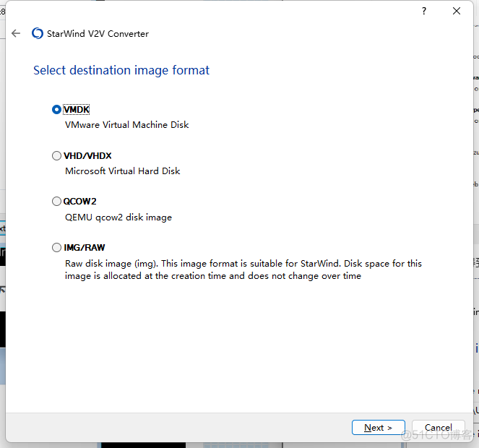Cancel the conversion wizard
The height and width of the screenshot is (448, 479).
click(439, 428)
